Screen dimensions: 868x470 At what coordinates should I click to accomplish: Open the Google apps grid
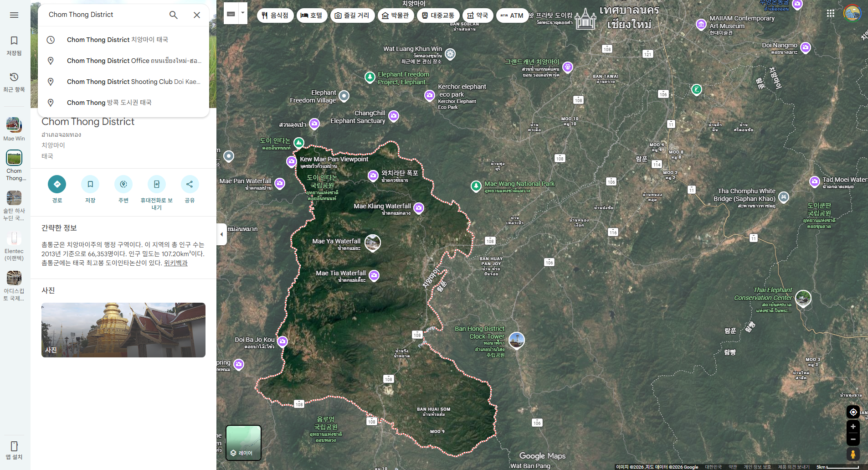tap(831, 13)
